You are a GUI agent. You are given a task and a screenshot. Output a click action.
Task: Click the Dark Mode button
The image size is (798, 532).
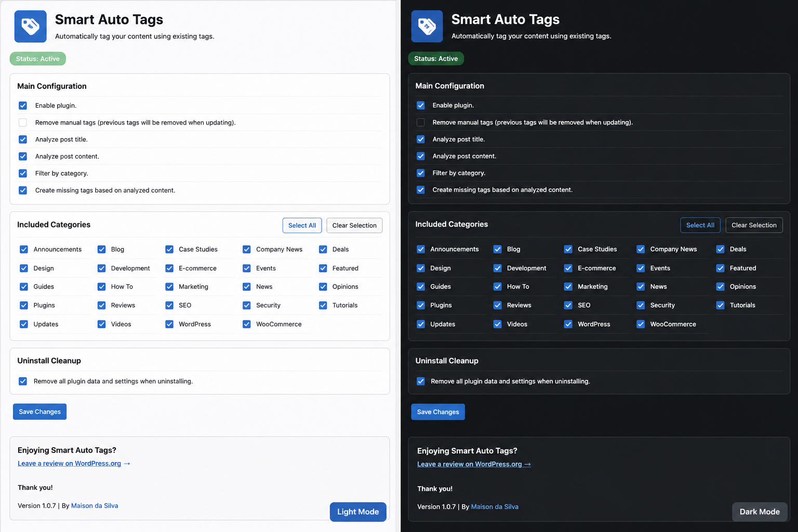(760, 512)
